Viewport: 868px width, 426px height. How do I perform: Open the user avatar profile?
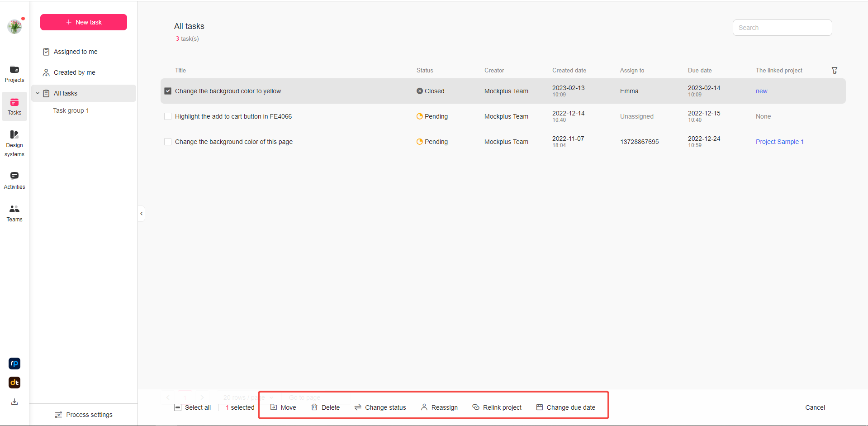(14, 27)
